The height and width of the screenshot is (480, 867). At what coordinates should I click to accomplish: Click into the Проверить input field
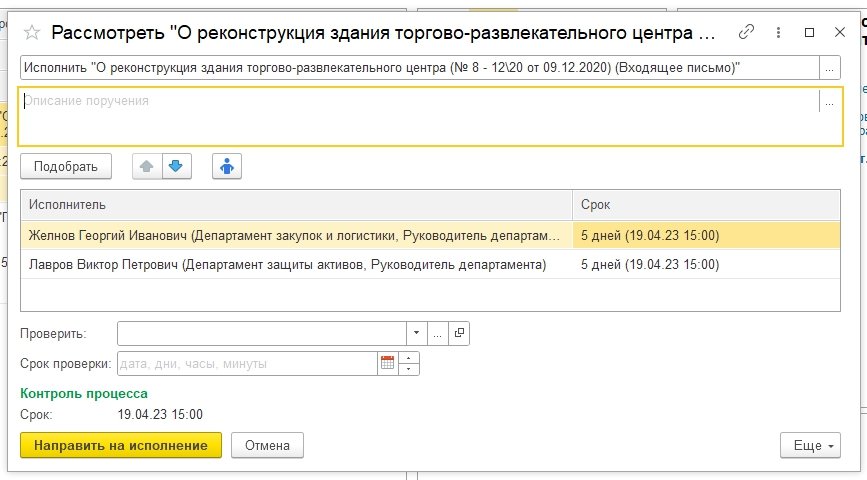[x=262, y=333]
